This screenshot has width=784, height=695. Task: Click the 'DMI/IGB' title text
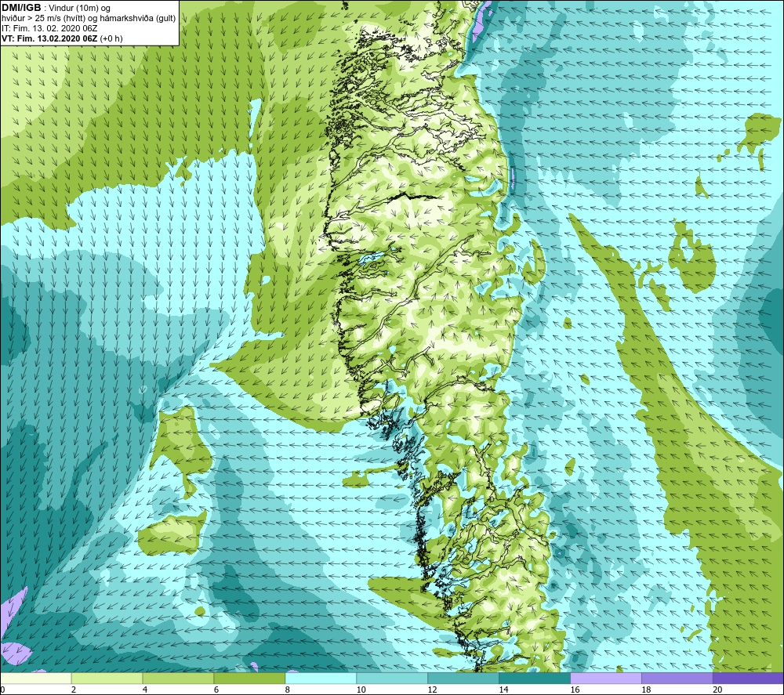coord(21,8)
